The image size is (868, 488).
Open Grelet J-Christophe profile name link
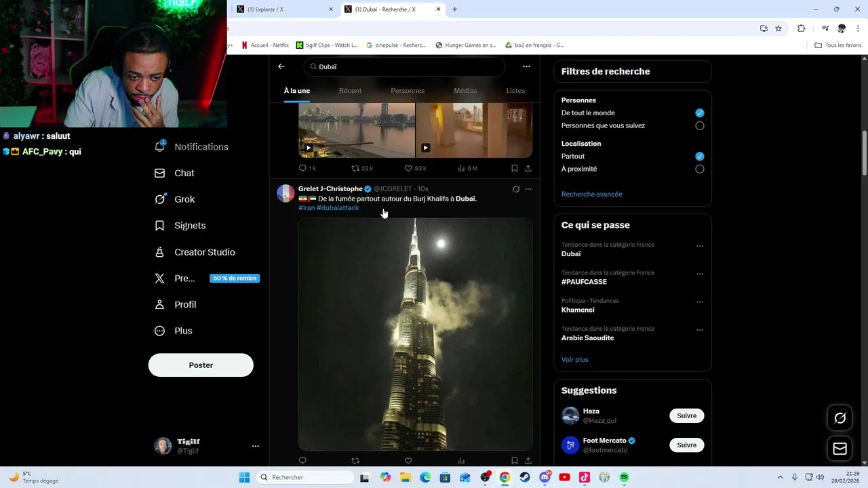330,189
